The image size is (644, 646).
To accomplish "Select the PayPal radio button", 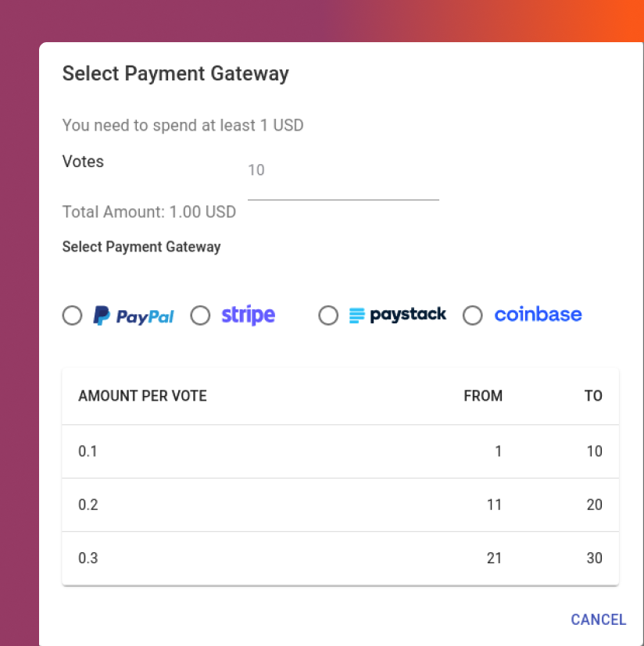I will click(72, 316).
